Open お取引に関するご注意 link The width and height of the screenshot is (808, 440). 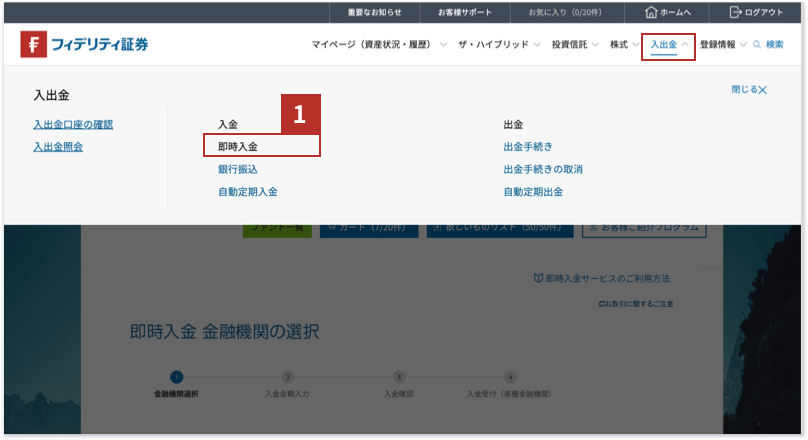[639, 304]
